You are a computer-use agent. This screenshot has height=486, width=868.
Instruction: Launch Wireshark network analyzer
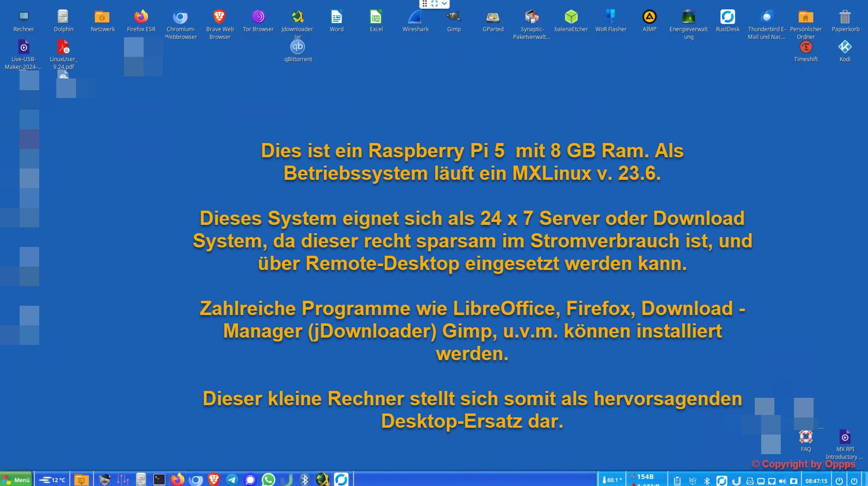pos(415,16)
